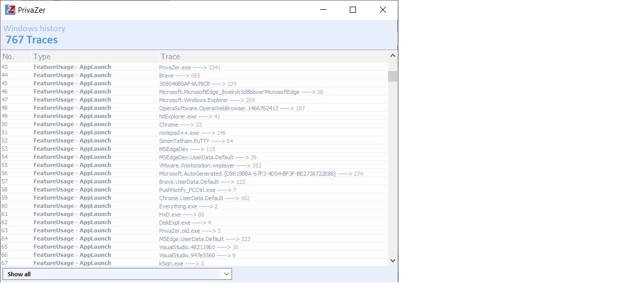Image resolution: width=644 pixels, height=288 pixels.
Task: Select the VMware.Workstation.vmplayer trace row
Action: click(x=210, y=165)
